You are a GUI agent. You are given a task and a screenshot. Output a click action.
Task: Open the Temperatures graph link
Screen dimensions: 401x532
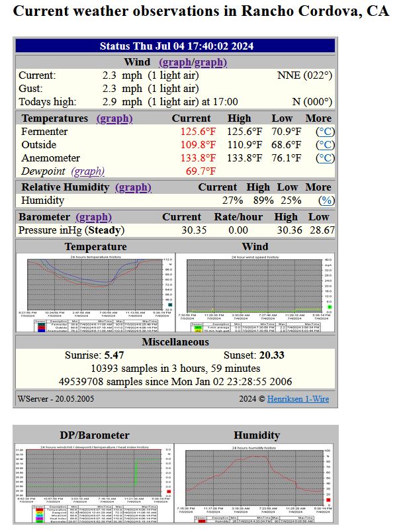(x=114, y=118)
